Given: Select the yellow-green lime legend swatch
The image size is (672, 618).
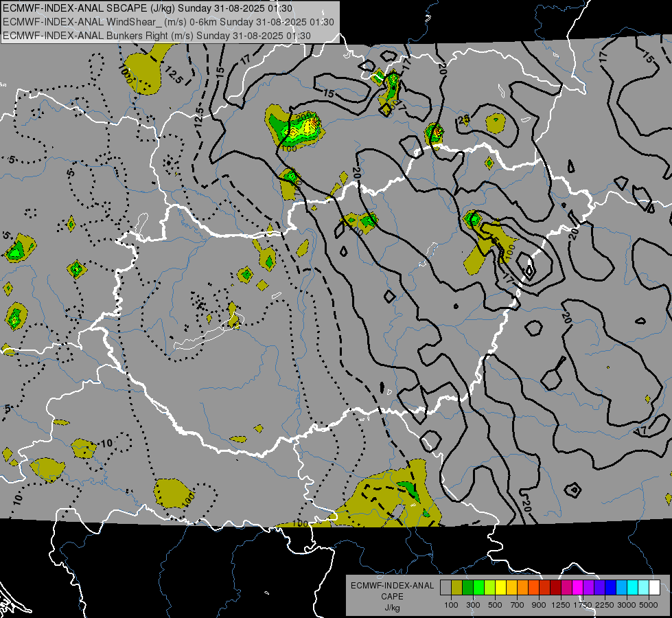Looking at the screenshot, I should 489,587.
